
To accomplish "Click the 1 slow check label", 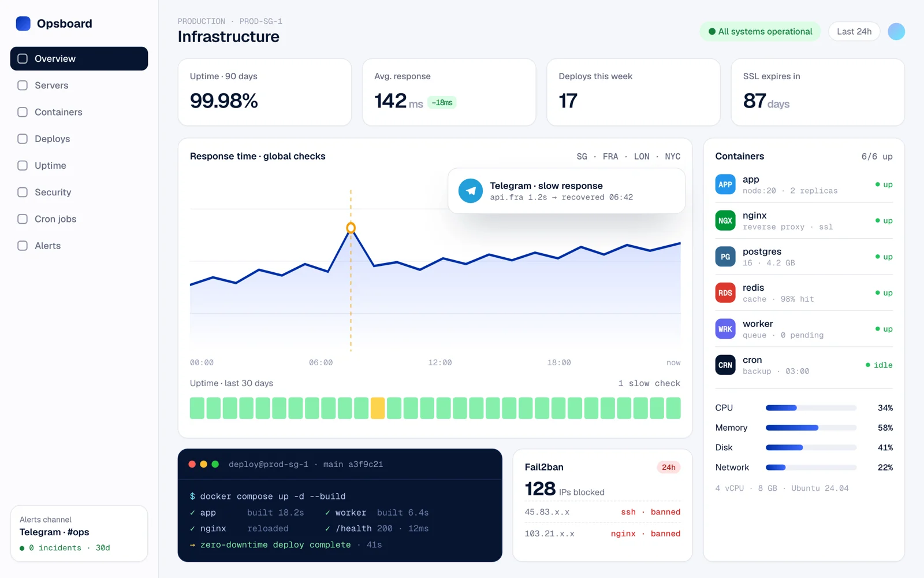I will 649,383.
